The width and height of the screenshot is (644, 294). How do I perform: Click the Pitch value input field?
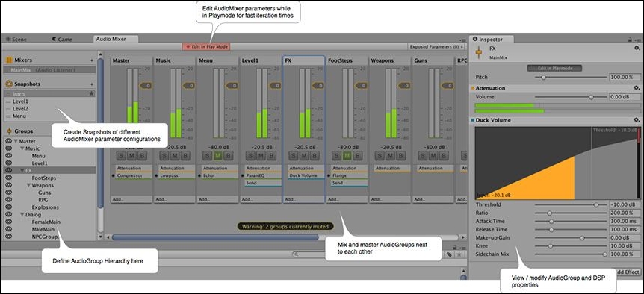pos(625,77)
